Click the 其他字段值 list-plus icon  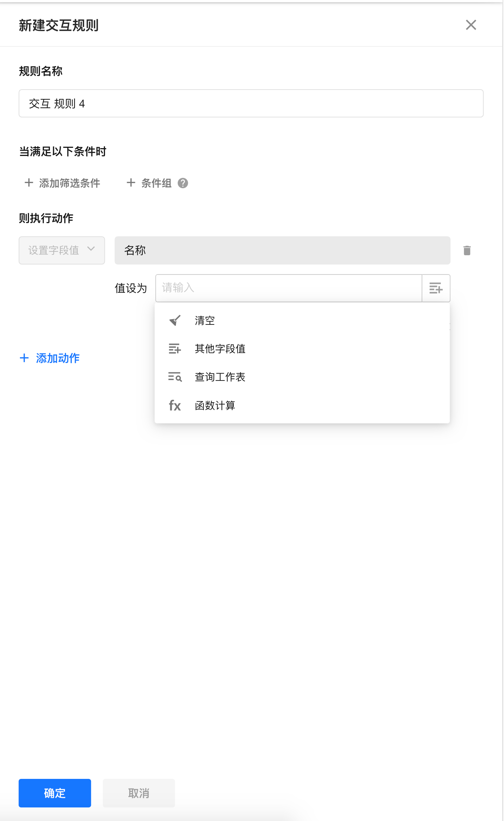pyautogui.click(x=175, y=349)
